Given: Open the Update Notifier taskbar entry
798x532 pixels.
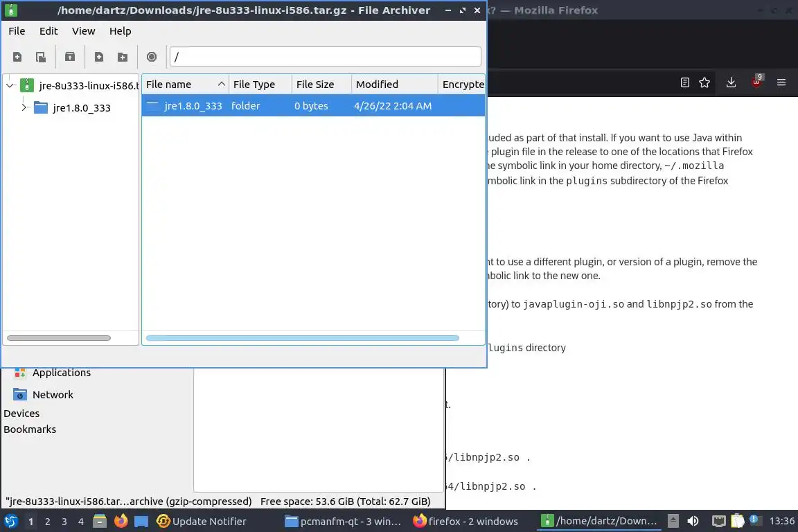Looking at the screenshot, I should pyautogui.click(x=202, y=522).
